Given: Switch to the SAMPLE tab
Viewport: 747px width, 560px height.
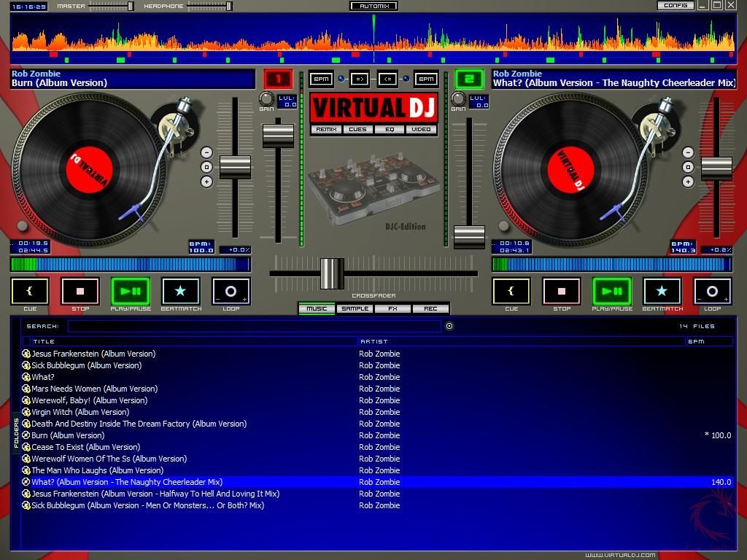Looking at the screenshot, I should tap(355, 308).
